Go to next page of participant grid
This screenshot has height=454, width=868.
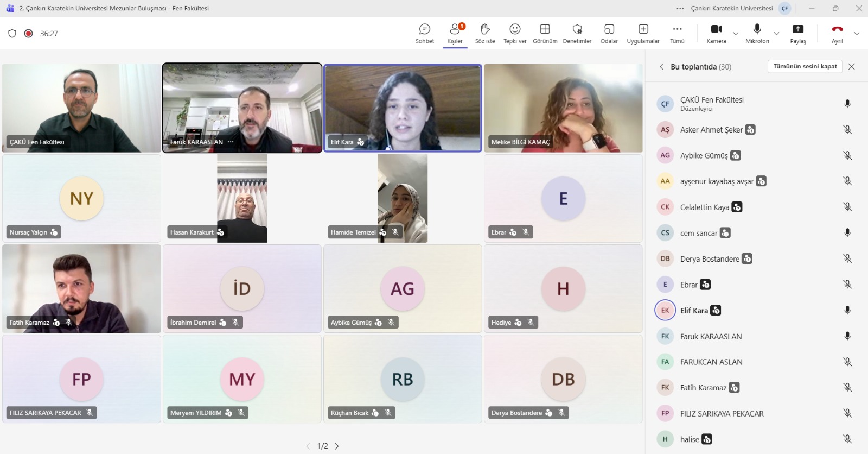[337, 446]
